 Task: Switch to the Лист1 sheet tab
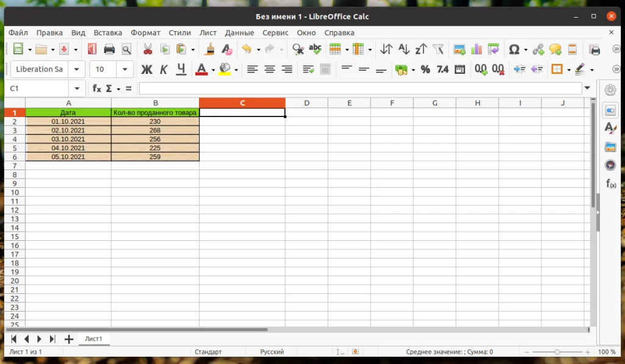(94, 338)
